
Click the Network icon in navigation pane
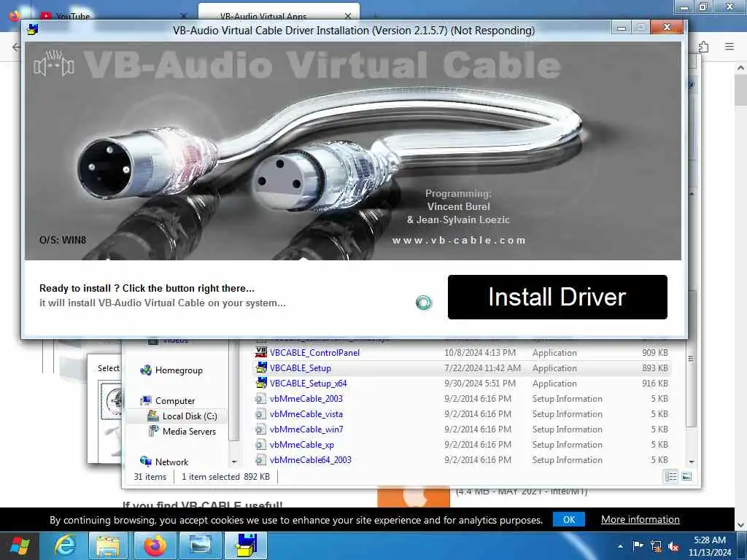tap(146, 462)
